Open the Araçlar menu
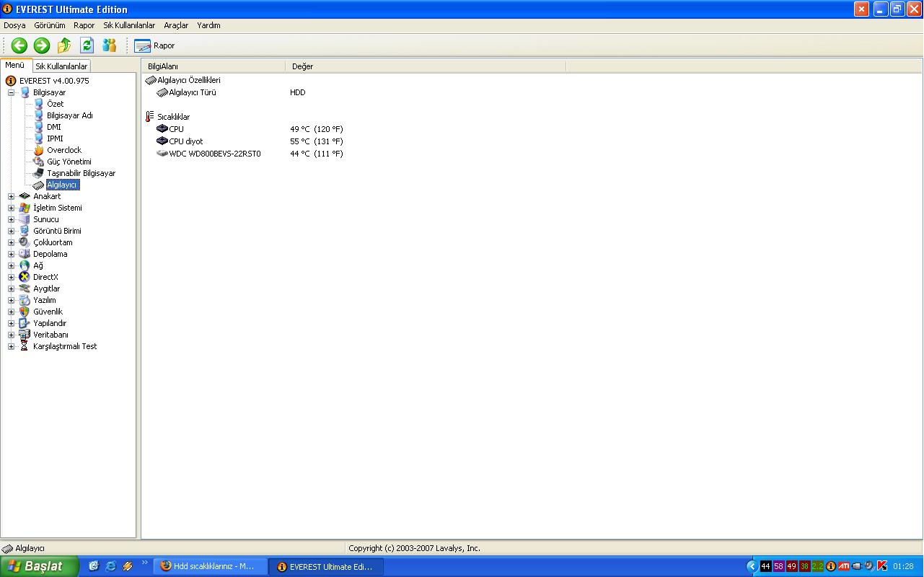 coord(176,25)
